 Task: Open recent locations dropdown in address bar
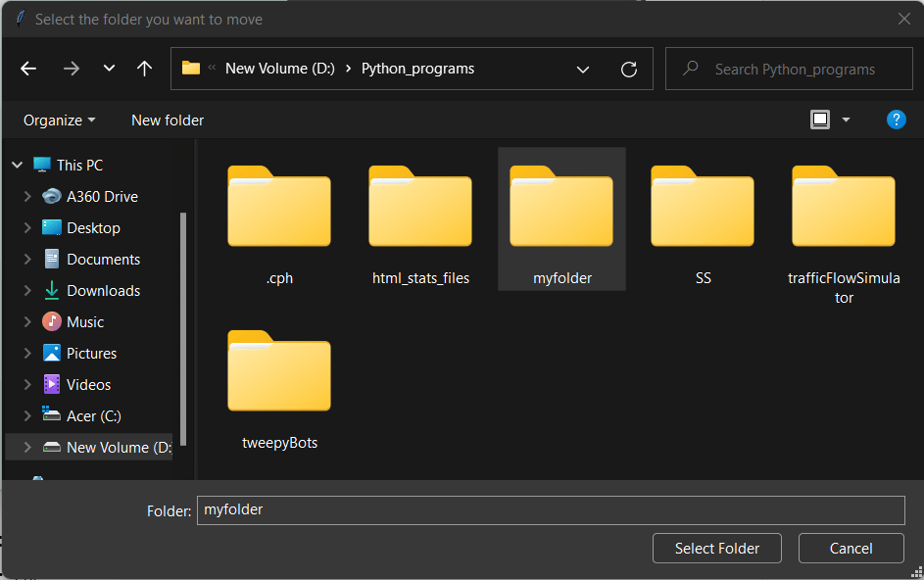click(108, 68)
